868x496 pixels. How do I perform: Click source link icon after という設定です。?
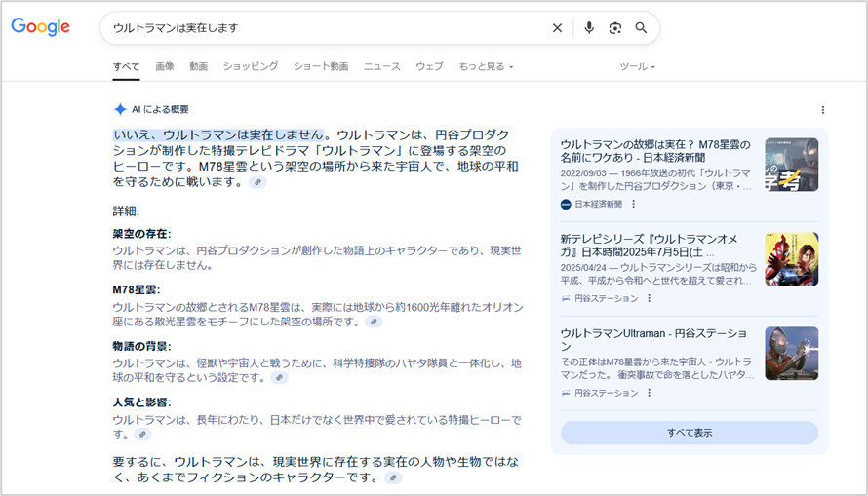click(x=279, y=378)
